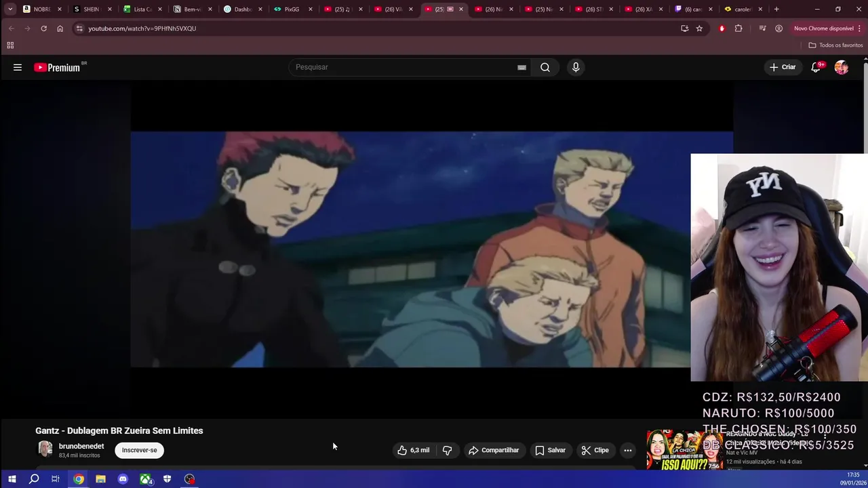
Task: Open YouTube notifications bell
Action: (816, 67)
